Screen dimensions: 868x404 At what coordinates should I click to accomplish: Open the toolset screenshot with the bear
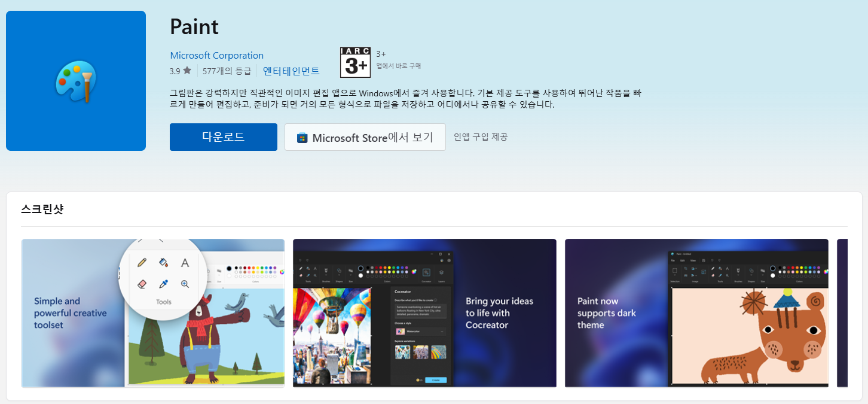coord(153,313)
